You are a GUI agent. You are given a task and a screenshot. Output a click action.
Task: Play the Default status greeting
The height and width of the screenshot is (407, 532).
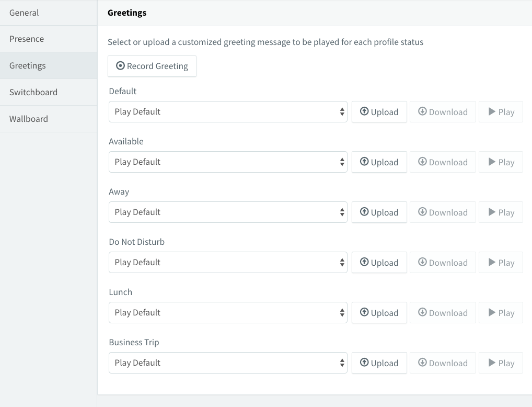click(501, 112)
